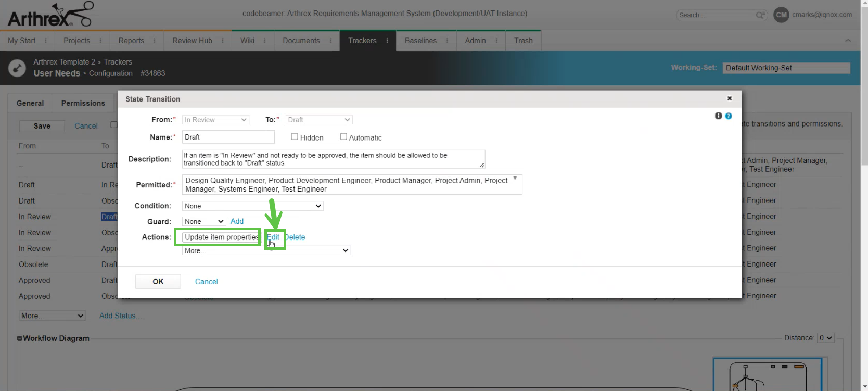Enable the Hidden checkbox

295,136
